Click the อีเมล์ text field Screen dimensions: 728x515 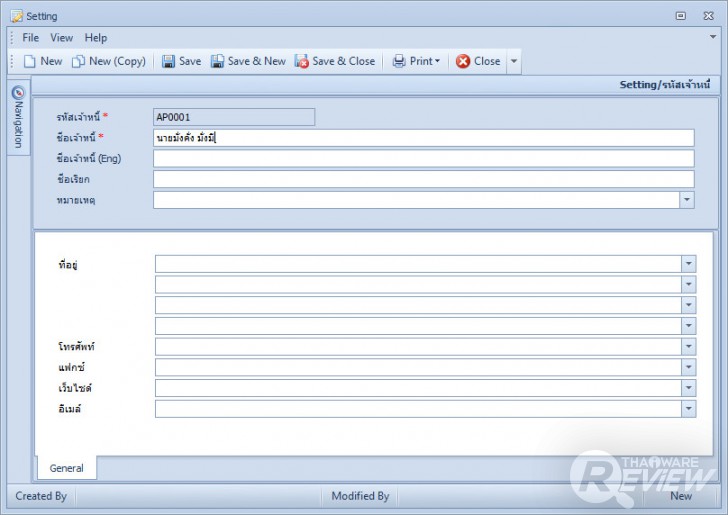click(418, 409)
